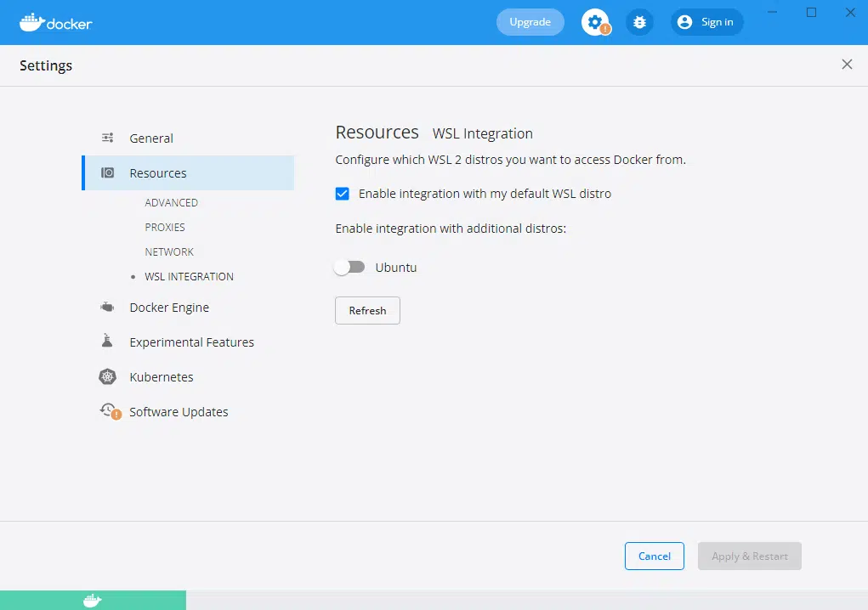Click the Sign in button
Screen dimensions: 868x610
[x=707, y=22]
